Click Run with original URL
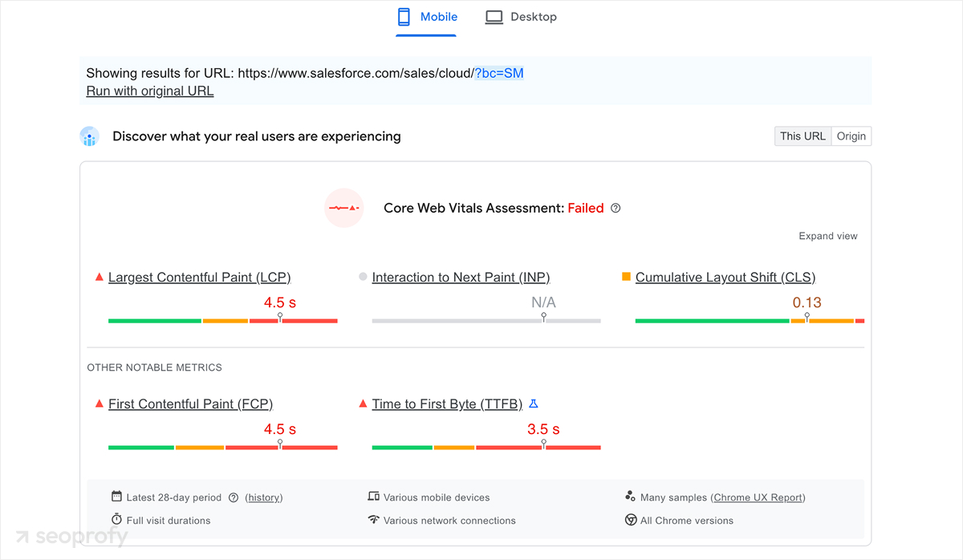The height and width of the screenshot is (560, 963). point(150,91)
